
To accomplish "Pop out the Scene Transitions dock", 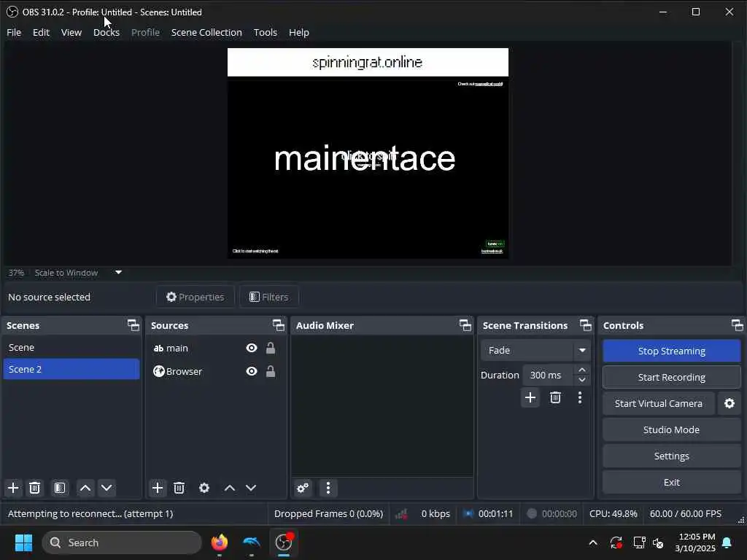I will 586,325.
